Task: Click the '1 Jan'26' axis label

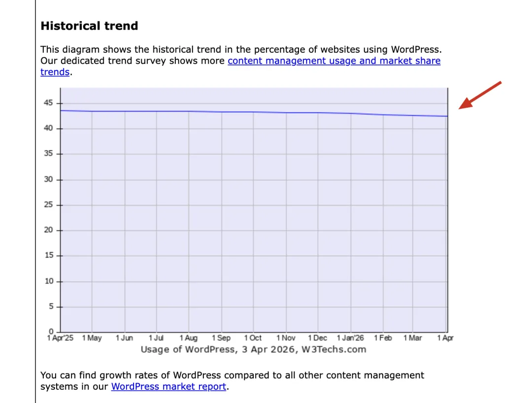Action: coord(350,338)
